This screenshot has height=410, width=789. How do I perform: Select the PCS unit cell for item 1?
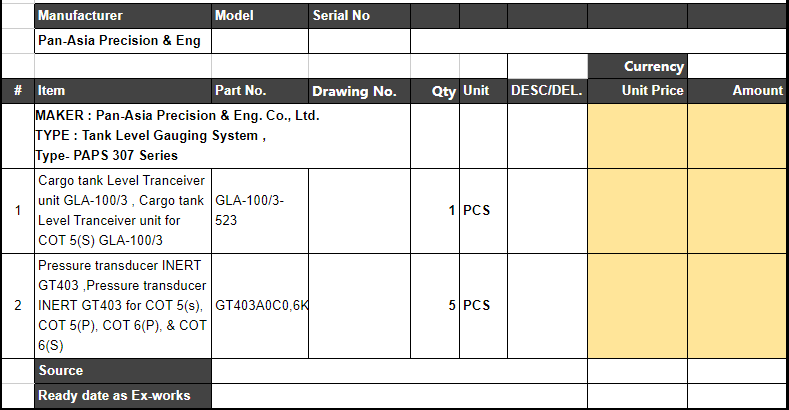coord(483,211)
